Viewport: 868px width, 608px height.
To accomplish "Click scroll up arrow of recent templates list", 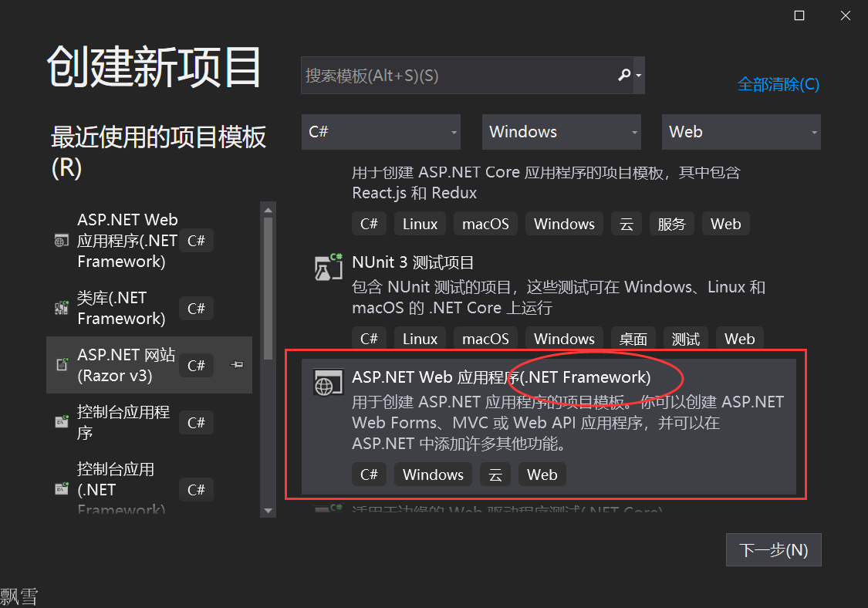I will (x=268, y=210).
